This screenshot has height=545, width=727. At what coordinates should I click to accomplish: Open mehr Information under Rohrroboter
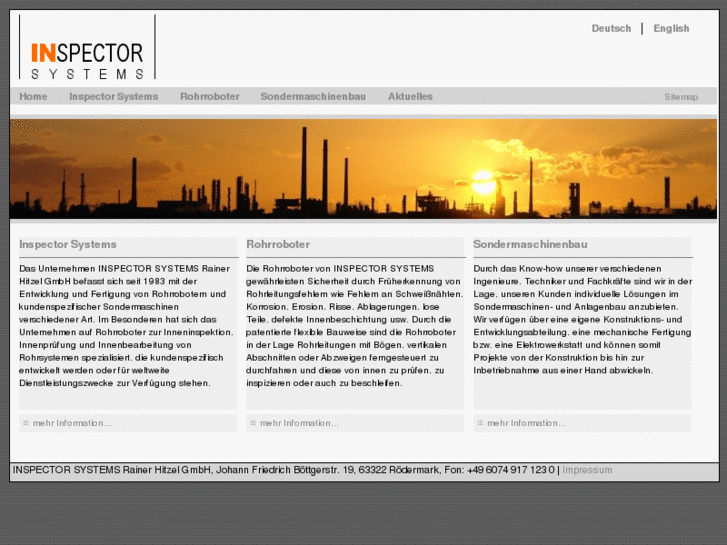click(299, 423)
